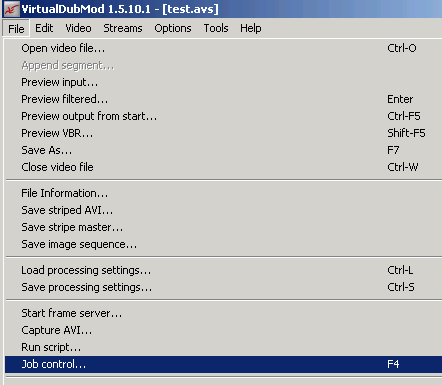
Task: Select Load processing settings...
Action: click(223, 270)
